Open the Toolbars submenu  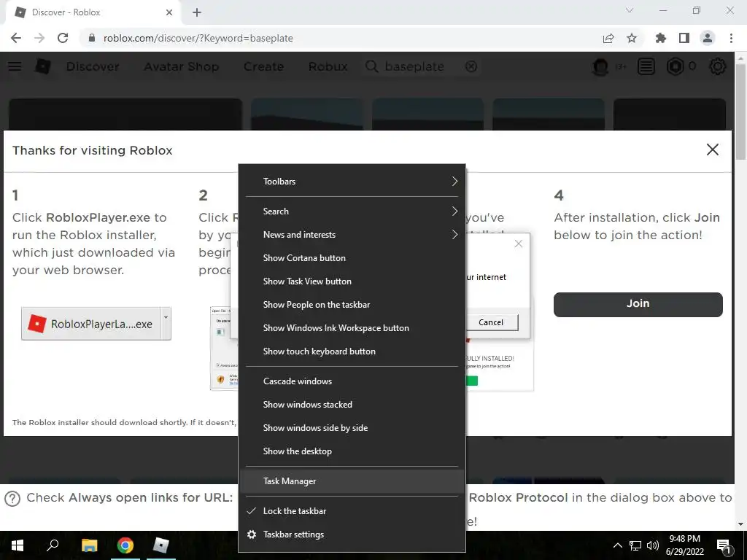tap(352, 182)
